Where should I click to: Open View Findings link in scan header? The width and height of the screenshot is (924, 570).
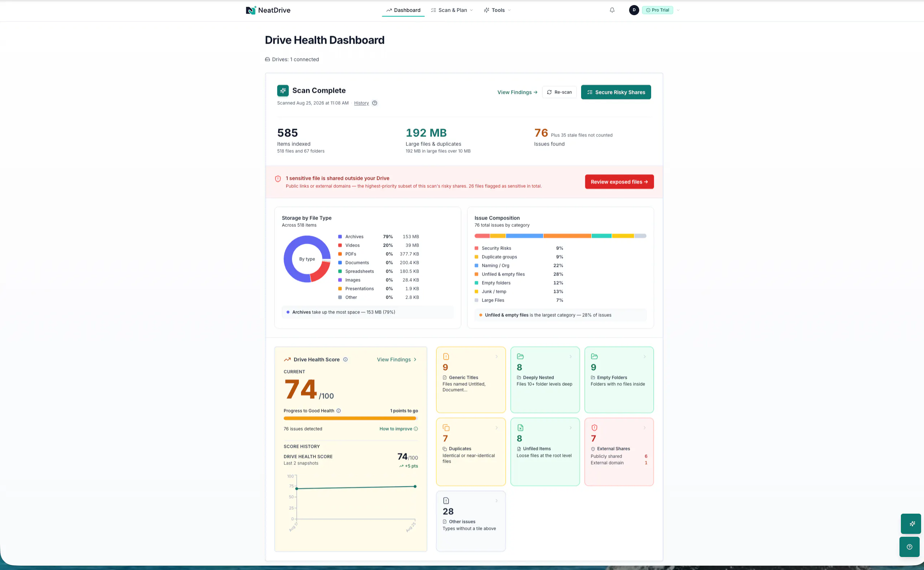[x=517, y=92]
